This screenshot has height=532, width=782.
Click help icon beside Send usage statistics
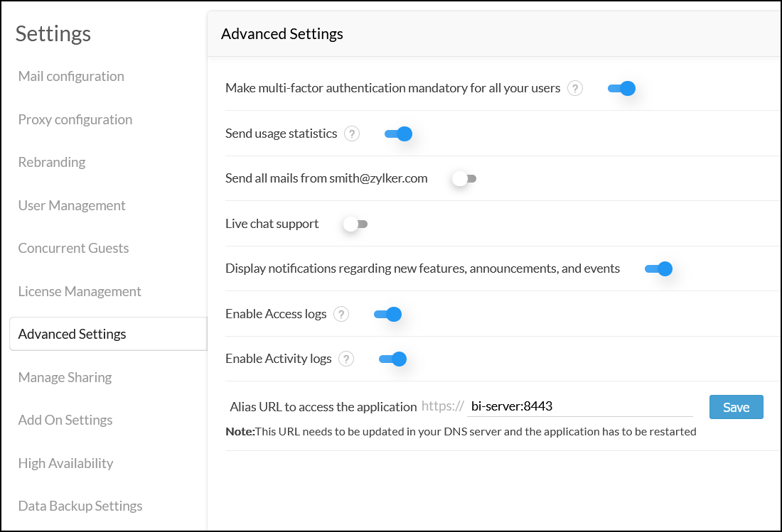tap(352, 134)
